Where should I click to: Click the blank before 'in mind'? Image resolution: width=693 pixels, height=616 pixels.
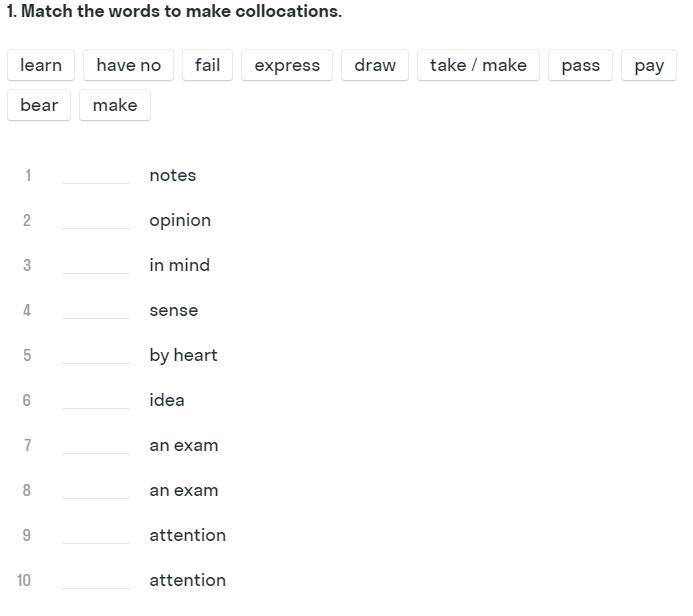[96, 266]
